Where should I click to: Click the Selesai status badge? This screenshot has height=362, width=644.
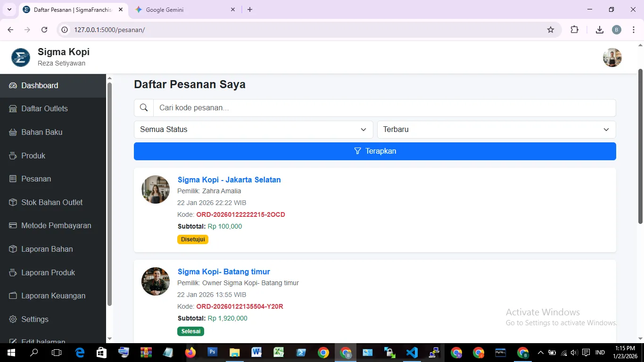[x=191, y=331]
